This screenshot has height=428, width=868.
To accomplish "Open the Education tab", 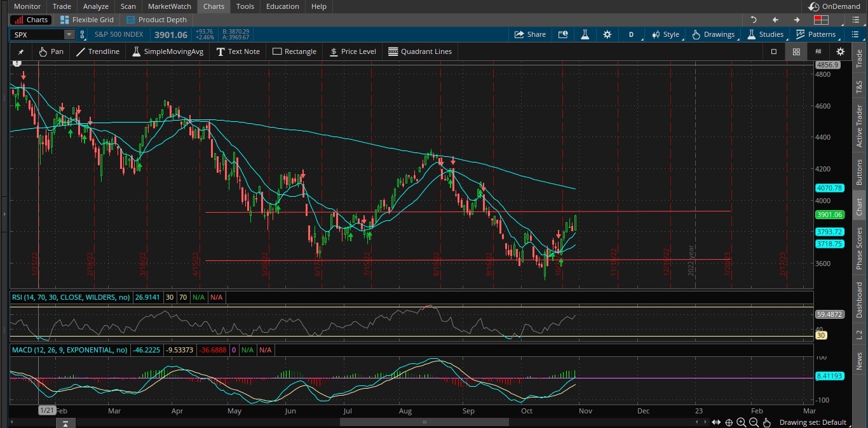I will click(283, 6).
